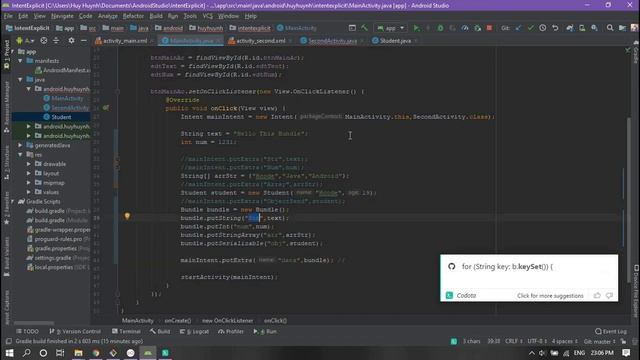Open the Refactor menu

pyautogui.click(x=133, y=16)
